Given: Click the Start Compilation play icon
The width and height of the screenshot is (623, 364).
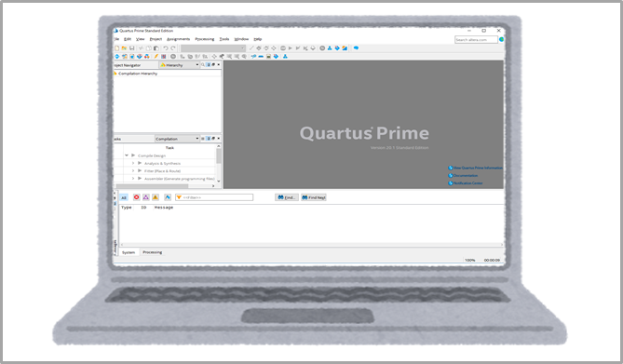Looking at the screenshot, I should pyautogui.click(x=291, y=48).
